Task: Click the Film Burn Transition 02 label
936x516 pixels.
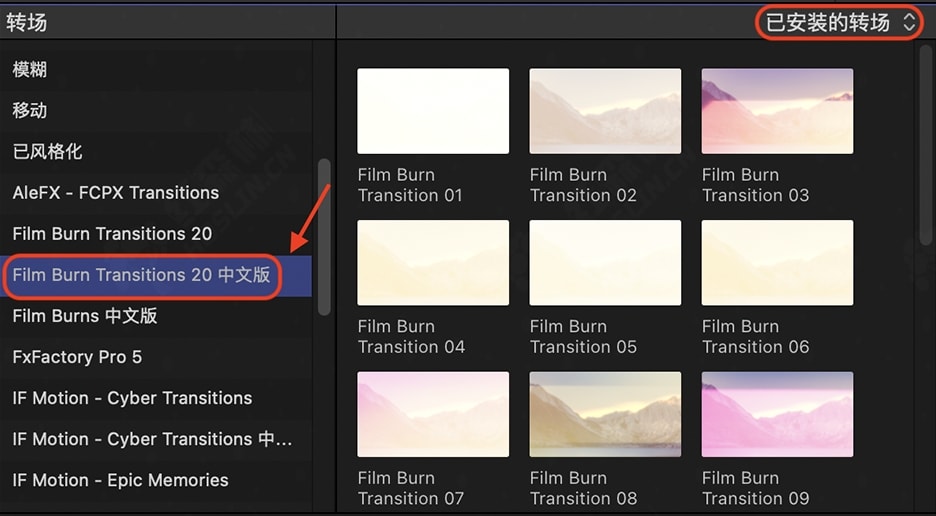Action: [x=583, y=185]
